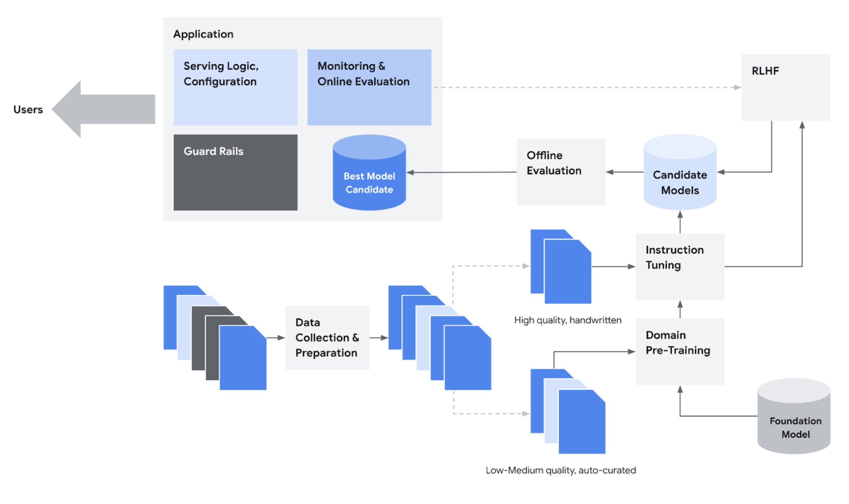
Task: Select the Domain Pre-Training box
Action: 680,351
